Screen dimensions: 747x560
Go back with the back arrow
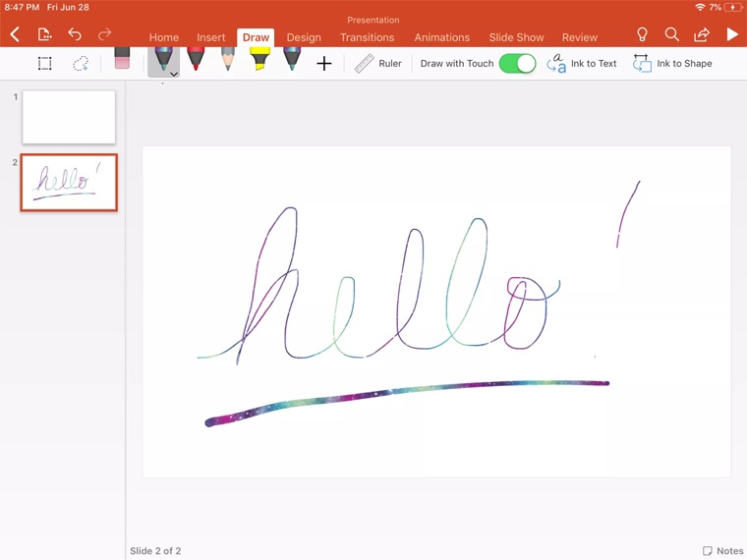point(15,34)
